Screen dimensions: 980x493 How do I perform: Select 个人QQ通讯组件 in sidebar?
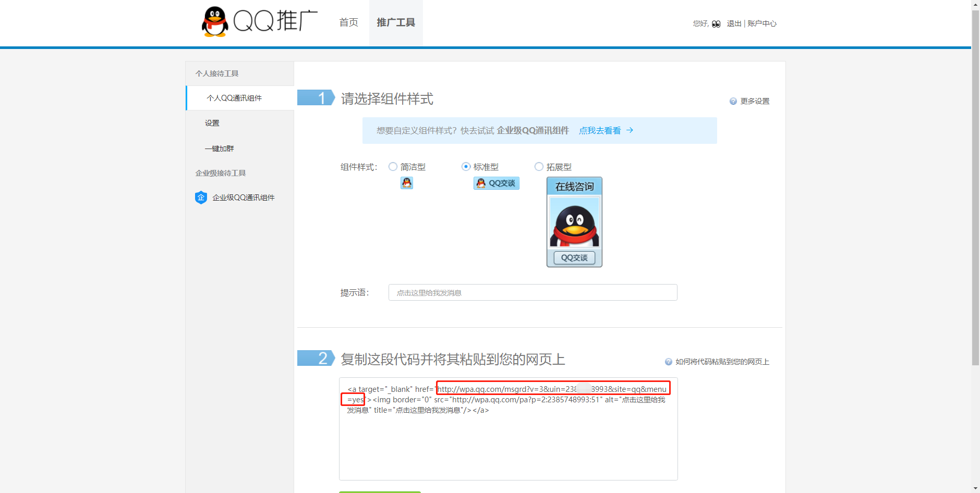[x=240, y=98]
